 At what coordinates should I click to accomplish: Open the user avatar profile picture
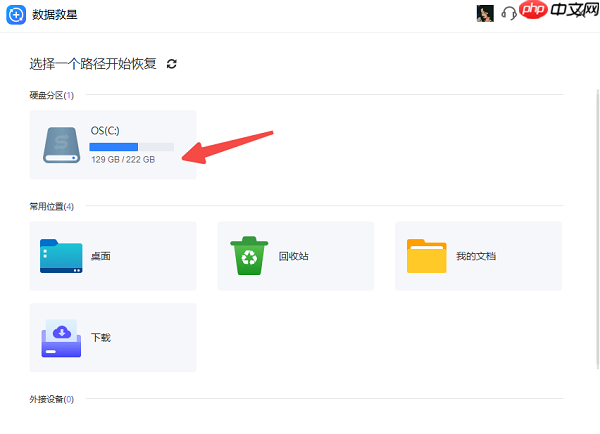coord(485,14)
